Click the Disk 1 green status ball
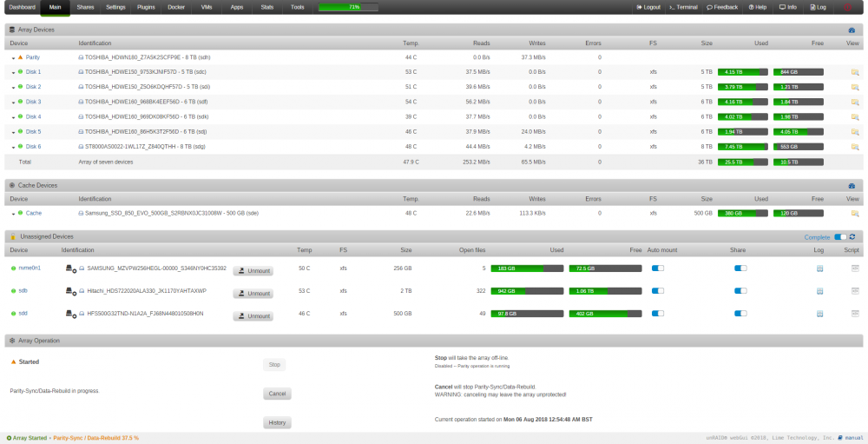868x444 pixels. (21, 71)
